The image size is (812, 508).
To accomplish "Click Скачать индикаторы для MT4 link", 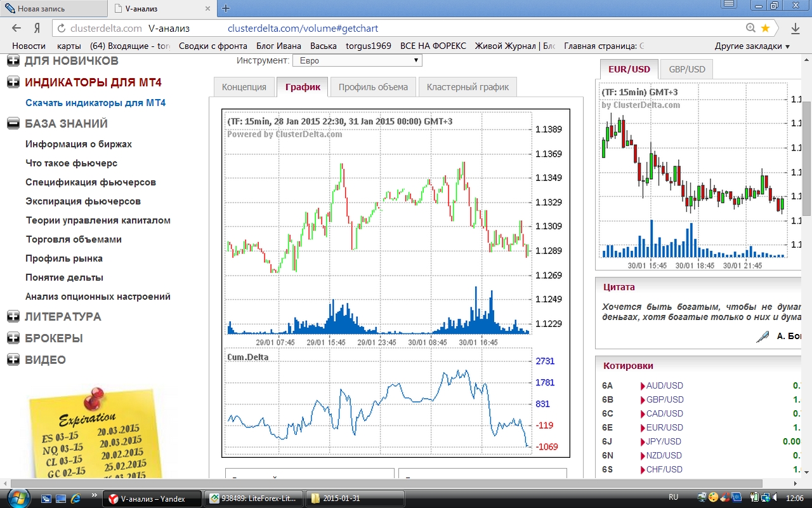I will point(95,103).
